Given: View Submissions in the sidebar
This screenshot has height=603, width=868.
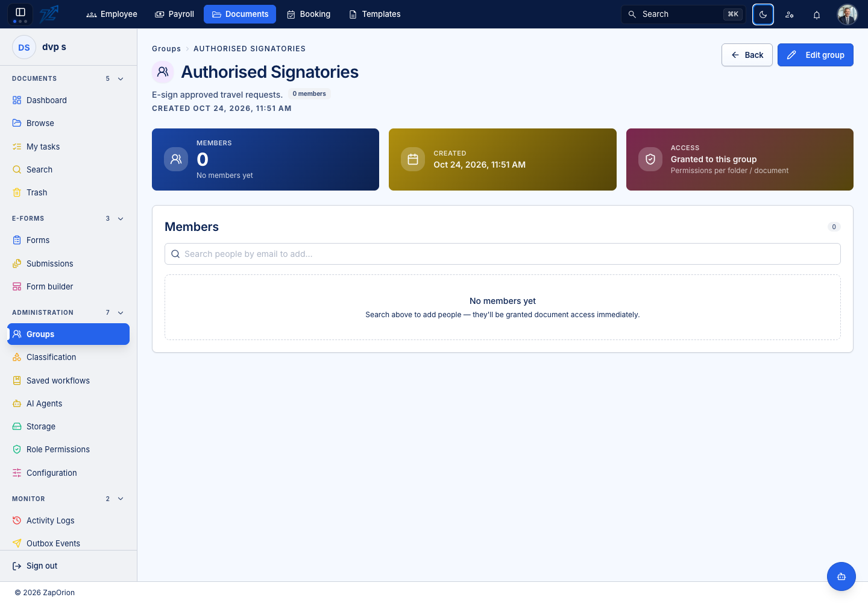Looking at the screenshot, I should coord(69,264).
